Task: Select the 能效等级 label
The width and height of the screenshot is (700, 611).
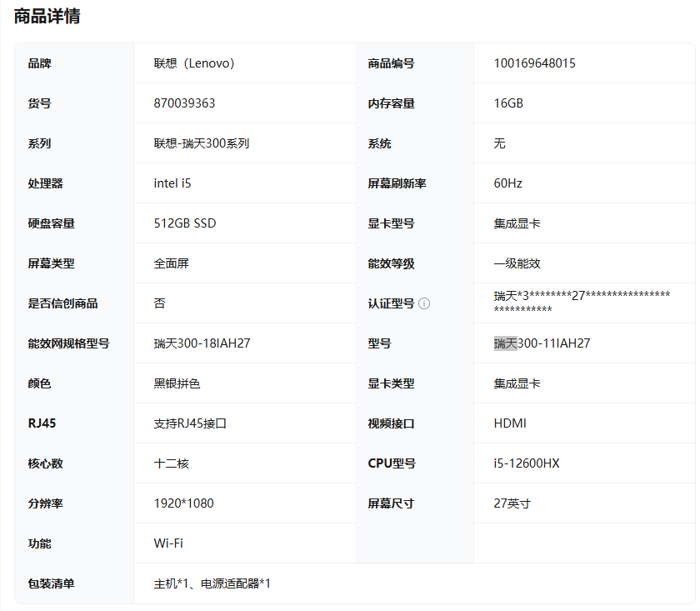Action: pyautogui.click(x=391, y=263)
